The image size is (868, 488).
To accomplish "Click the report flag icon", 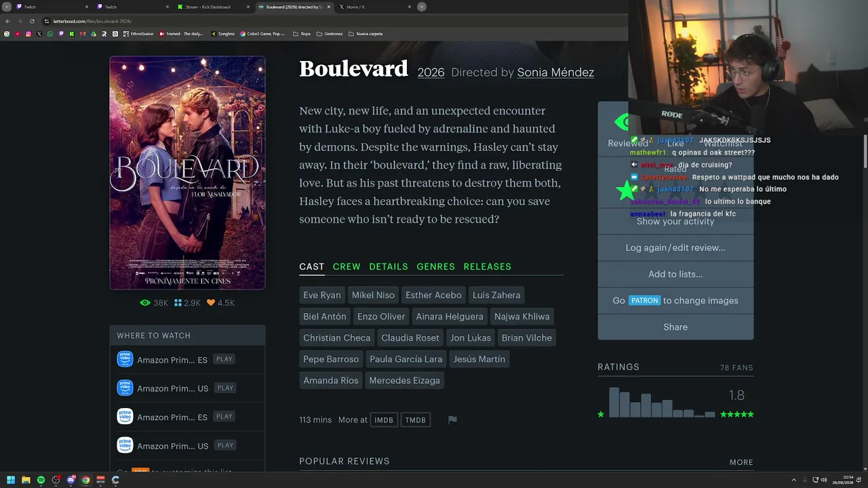I will click(x=452, y=420).
